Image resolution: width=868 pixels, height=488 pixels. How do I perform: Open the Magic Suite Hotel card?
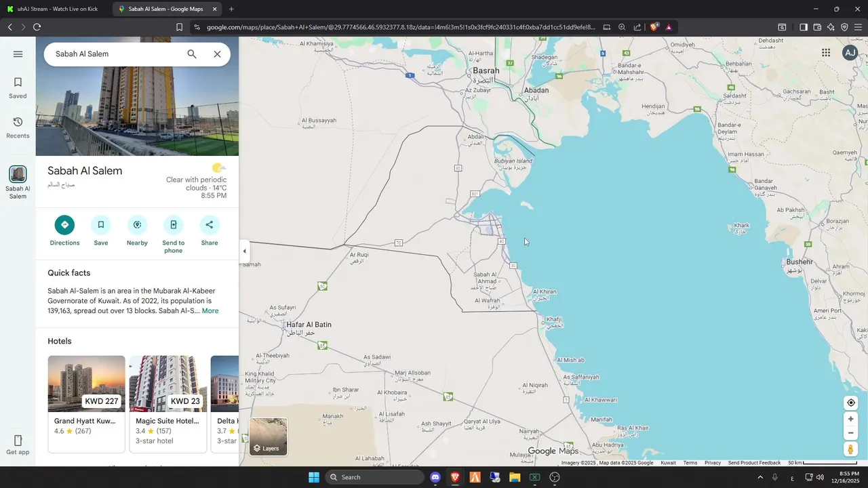coord(168,403)
